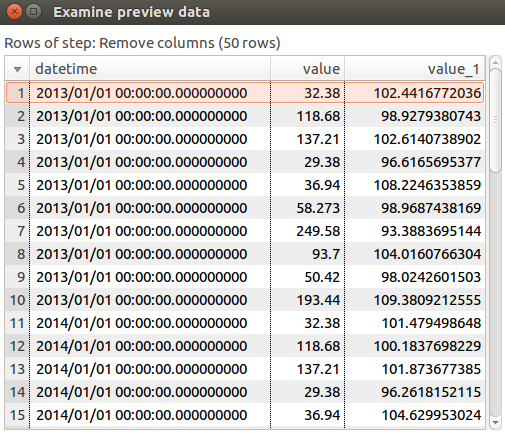505x434 pixels.
Task: Click the value 93.7 cell
Action: tap(307, 254)
